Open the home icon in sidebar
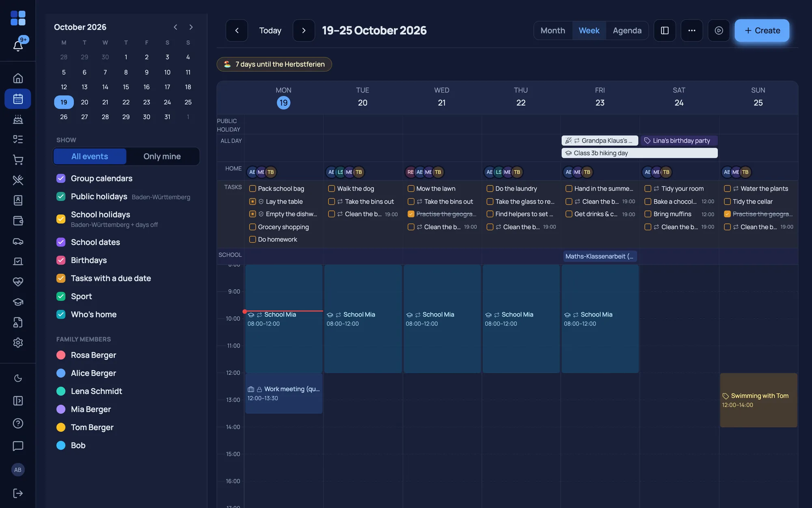Image resolution: width=812 pixels, height=508 pixels. [18, 78]
